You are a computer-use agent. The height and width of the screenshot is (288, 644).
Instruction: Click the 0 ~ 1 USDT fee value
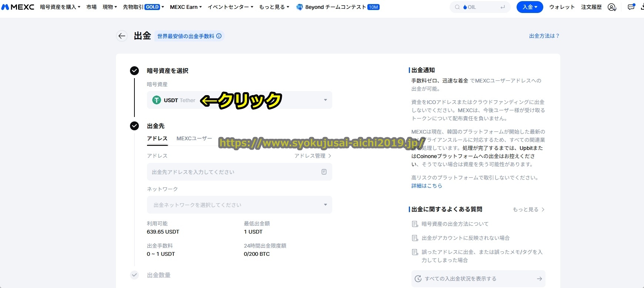[x=161, y=254]
